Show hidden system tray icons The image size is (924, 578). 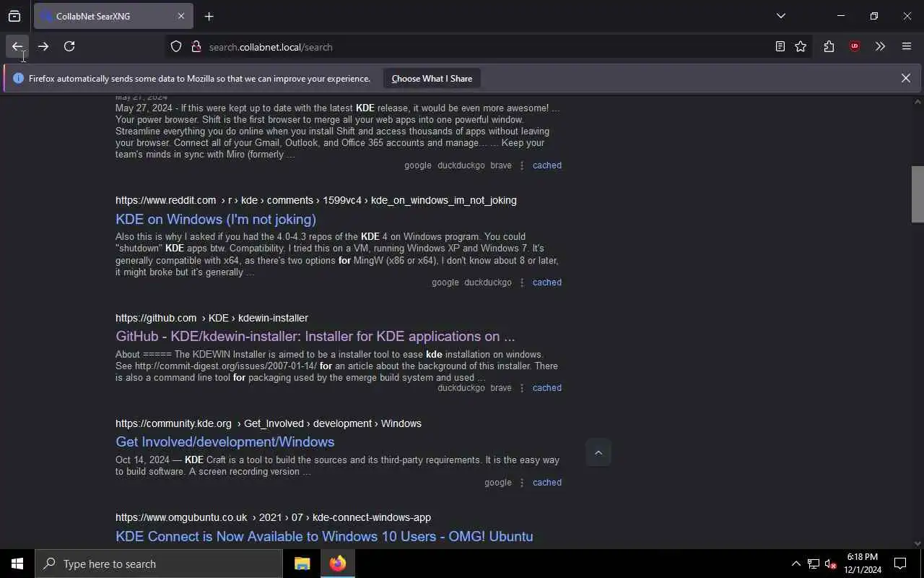tap(796, 564)
